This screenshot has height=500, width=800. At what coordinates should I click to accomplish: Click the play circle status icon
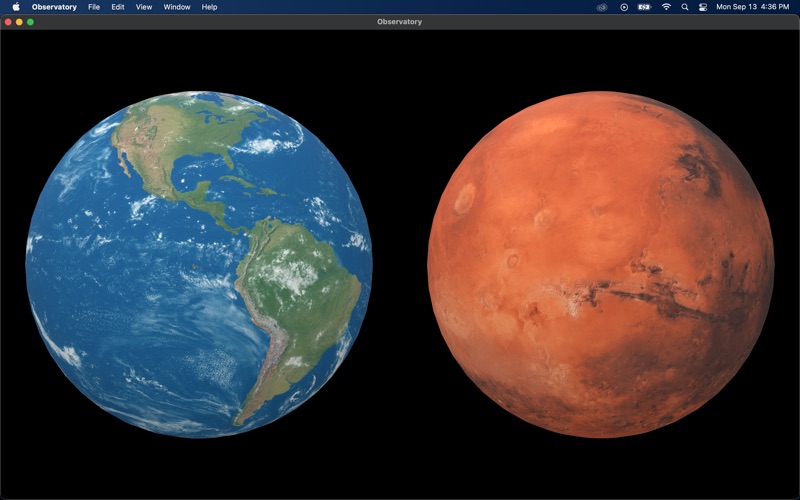[624, 7]
